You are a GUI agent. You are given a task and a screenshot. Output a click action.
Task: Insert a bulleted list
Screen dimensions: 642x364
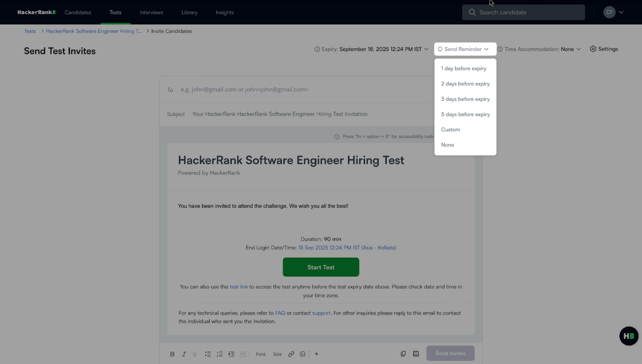pyautogui.click(x=208, y=354)
